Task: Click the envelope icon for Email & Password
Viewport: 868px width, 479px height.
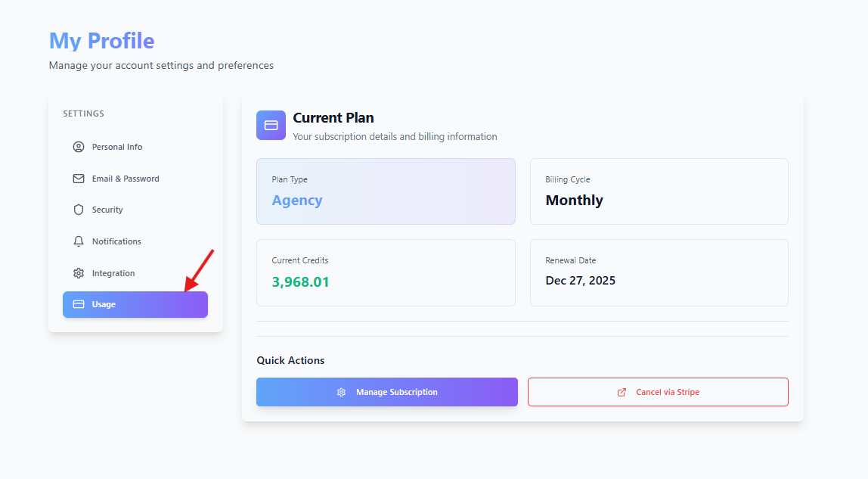Action: [x=79, y=179]
